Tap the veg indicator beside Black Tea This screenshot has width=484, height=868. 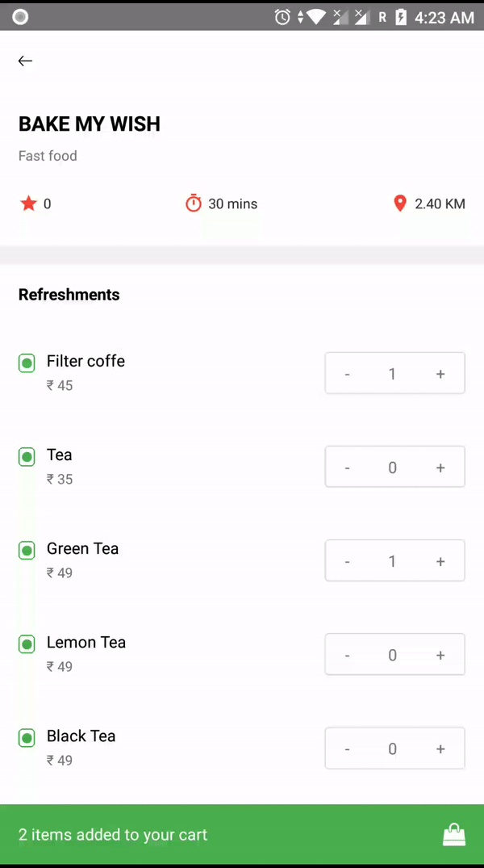[x=27, y=737]
